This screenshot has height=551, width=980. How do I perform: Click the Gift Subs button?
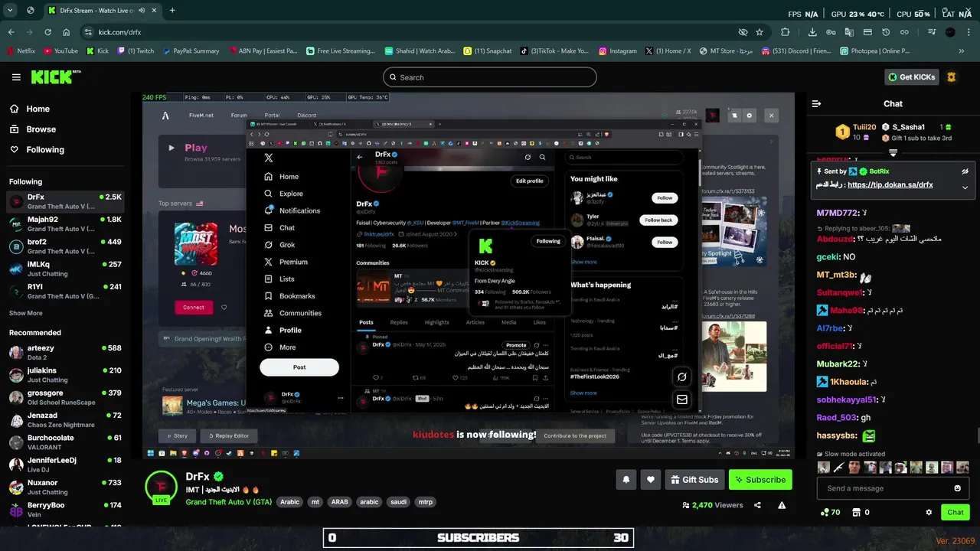694,480
